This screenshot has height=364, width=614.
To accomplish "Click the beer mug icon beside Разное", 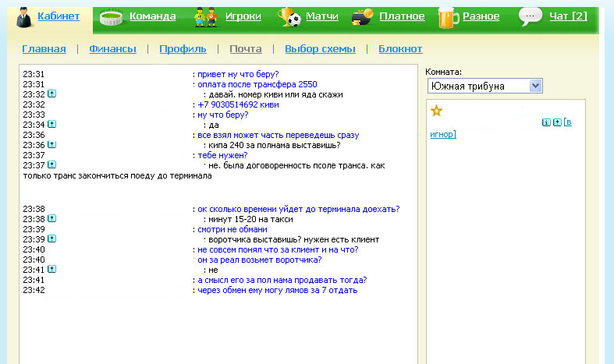I will (448, 17).
